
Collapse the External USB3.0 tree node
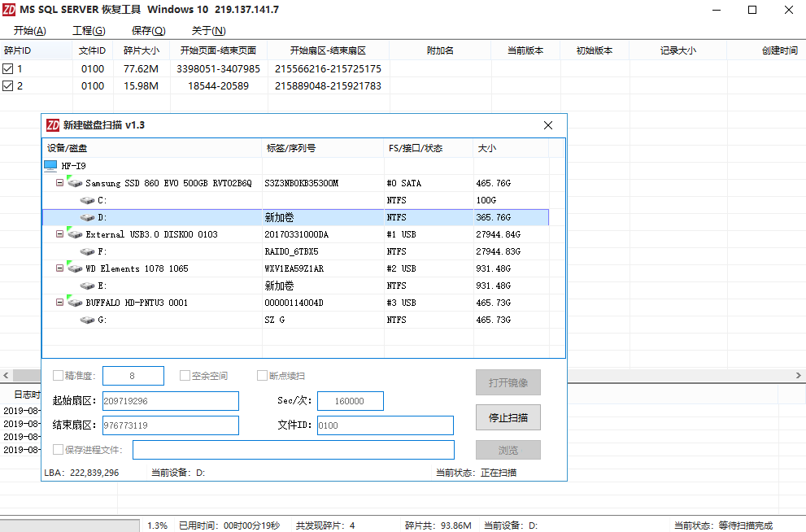[59, 234]
